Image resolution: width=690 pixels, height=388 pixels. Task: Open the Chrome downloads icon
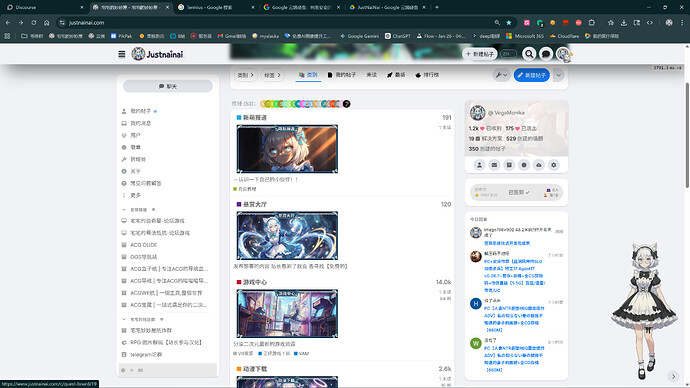click(x=624, y=22)
